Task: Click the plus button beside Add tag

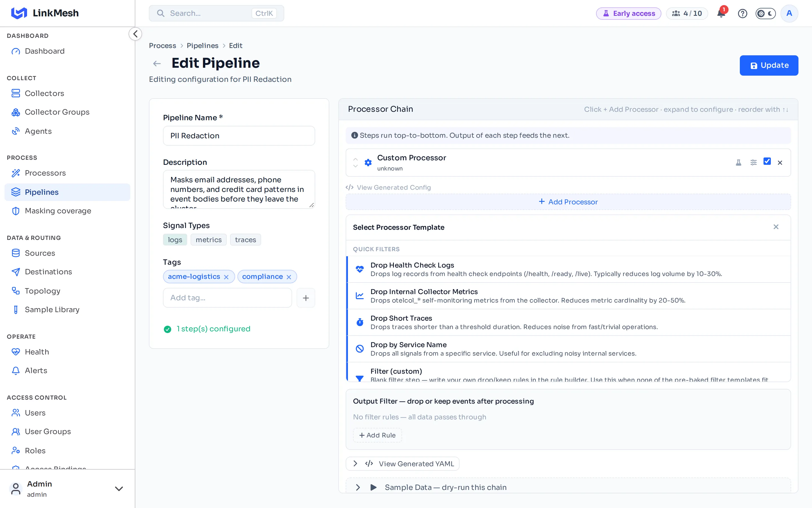Action: pos(306,298)
